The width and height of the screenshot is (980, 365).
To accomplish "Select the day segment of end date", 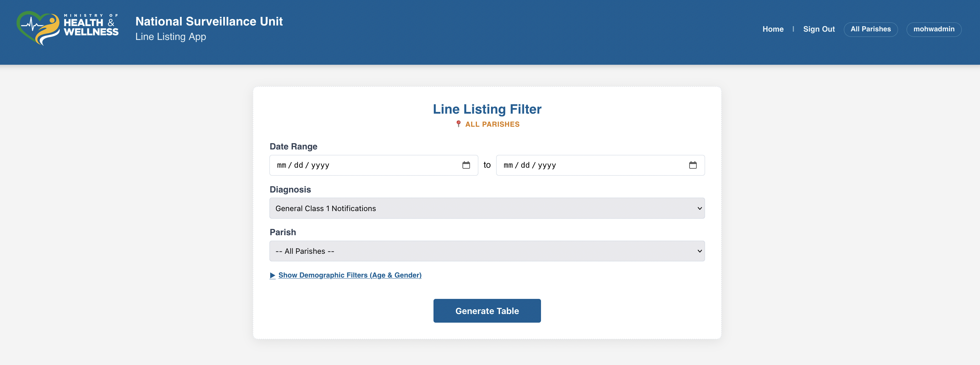I will coord(525,165).
